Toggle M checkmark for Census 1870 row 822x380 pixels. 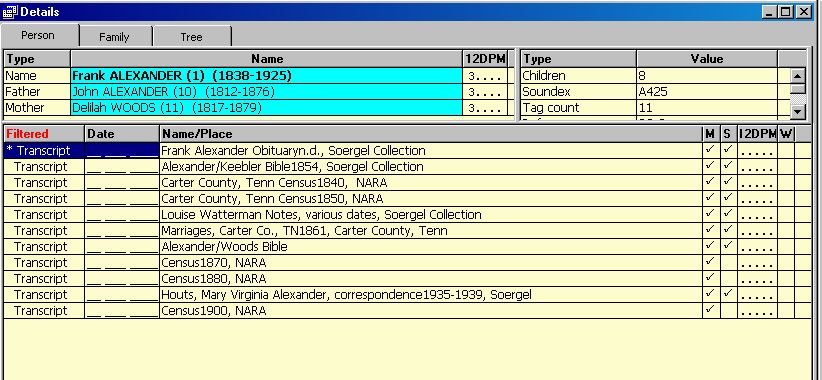[710, 262]
